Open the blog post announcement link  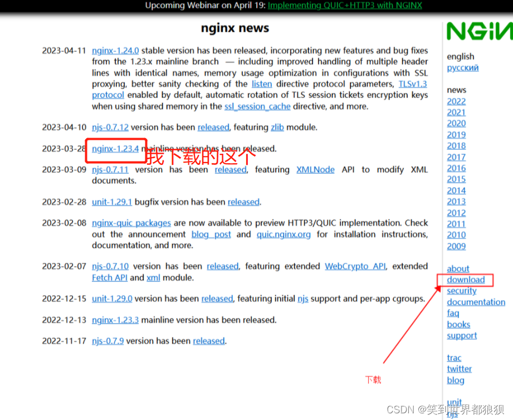[x=211, y=235]
